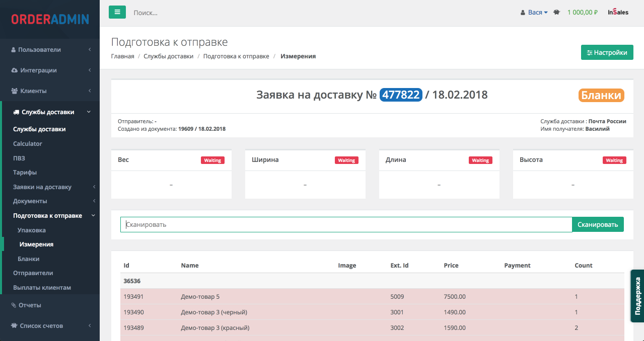
Task: Collapse the Подготовка к отправке chevron
Action: 93,216
